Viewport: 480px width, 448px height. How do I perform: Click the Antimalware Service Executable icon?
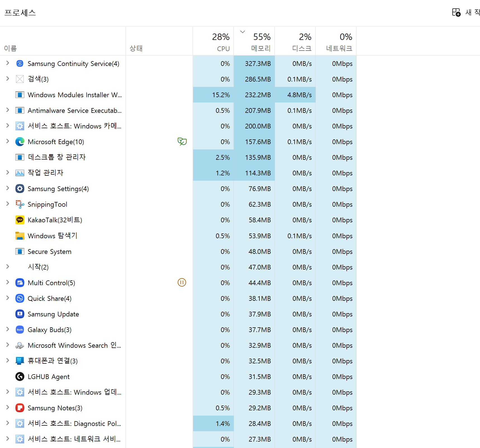coord(20,110)
